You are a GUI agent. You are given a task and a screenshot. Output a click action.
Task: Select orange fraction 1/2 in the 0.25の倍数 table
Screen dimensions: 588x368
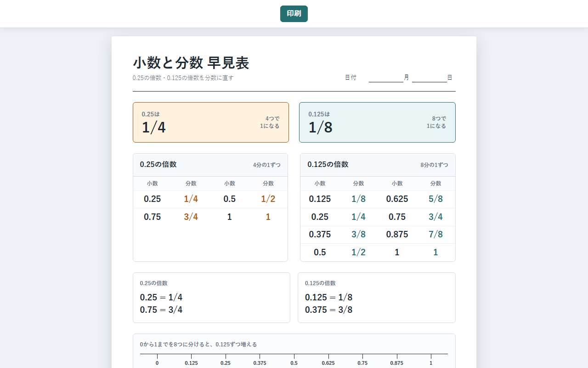point(268,199)
